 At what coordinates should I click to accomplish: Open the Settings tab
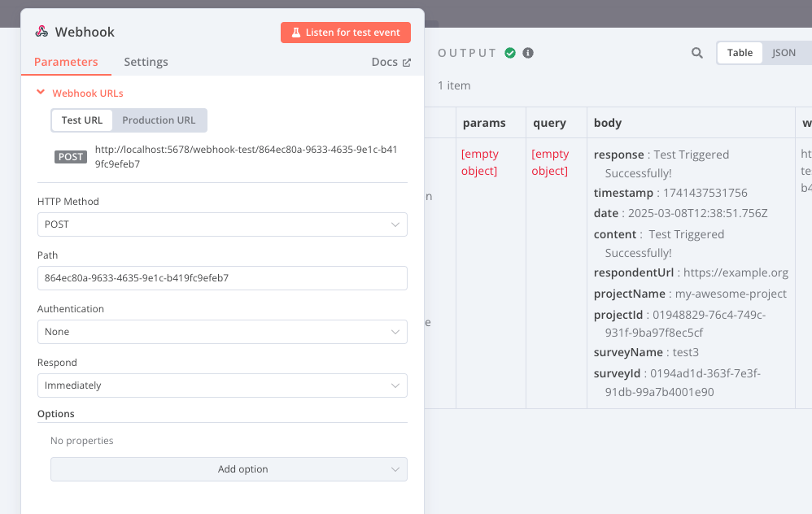pyautogui.click(x=146, y=62)
